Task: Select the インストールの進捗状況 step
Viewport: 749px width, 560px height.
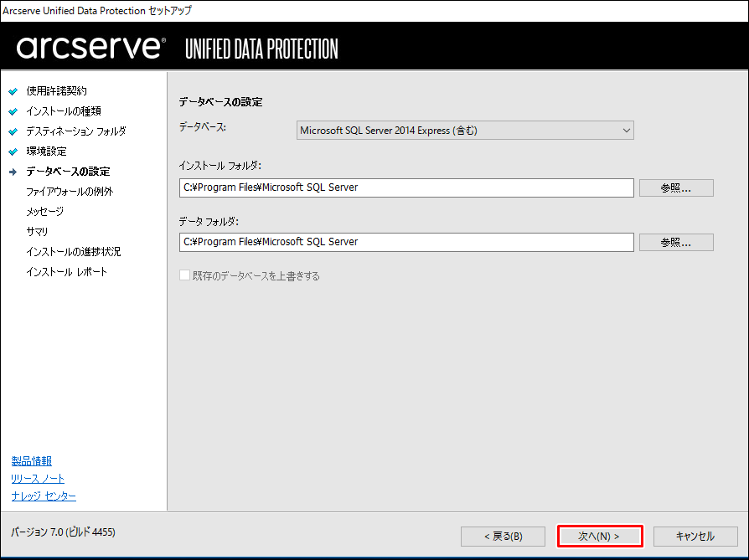Action: coord(74,251)
